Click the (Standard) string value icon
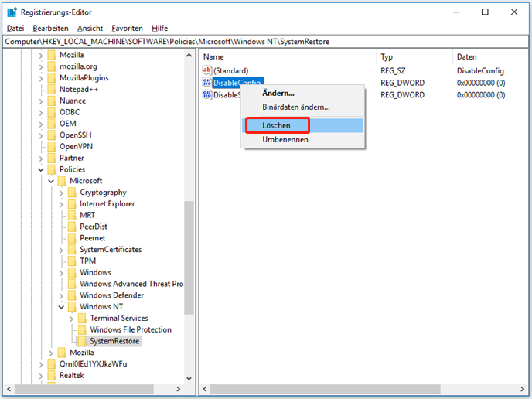This screenshot has height=399, width=532. click(x=206, y=70)
